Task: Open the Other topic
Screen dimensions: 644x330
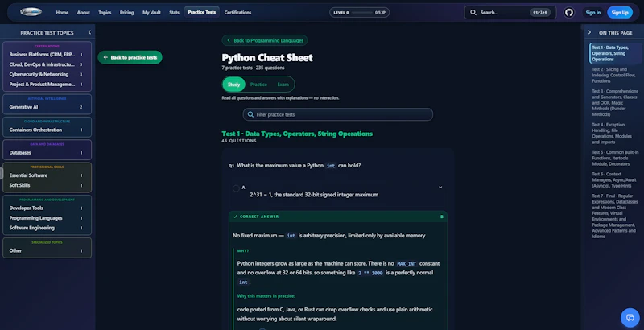Action: 47,251
